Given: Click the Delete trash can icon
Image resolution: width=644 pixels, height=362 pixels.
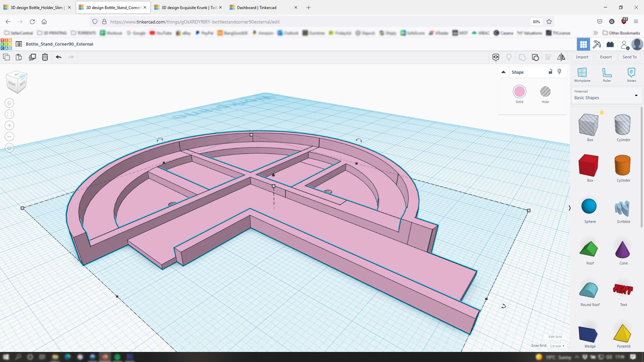Looking at the screenshot, I should tap(45, 57).
